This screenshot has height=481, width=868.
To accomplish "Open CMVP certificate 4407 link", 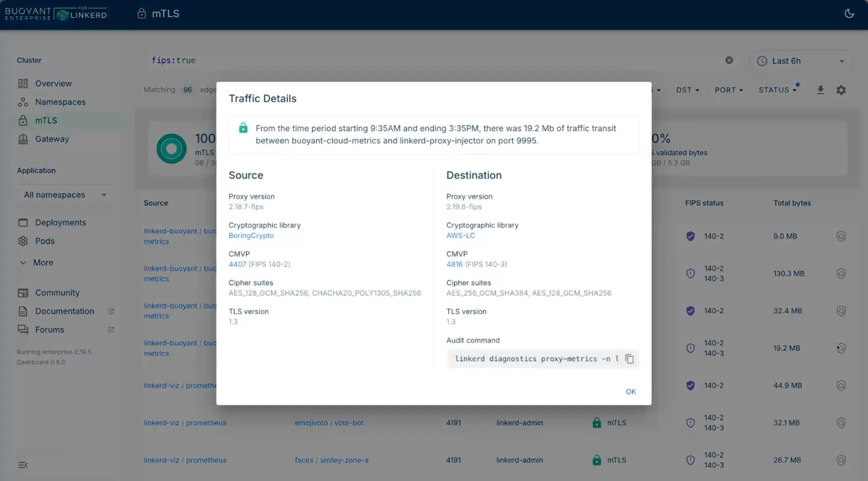I will [x=238, y=264].
